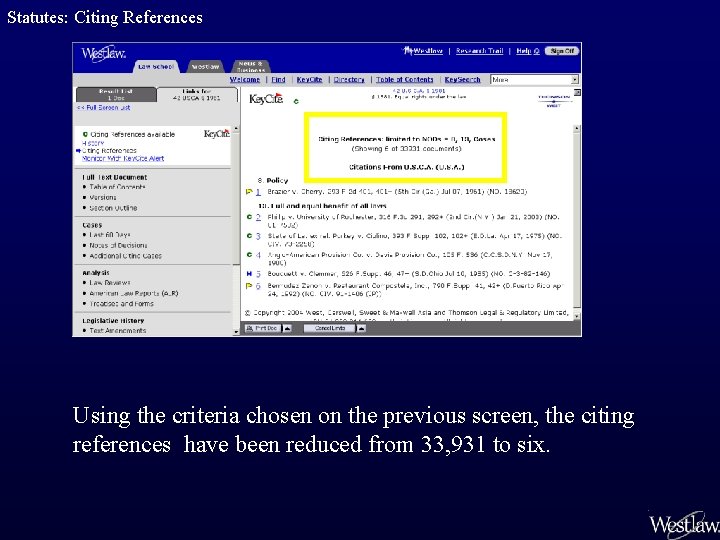Open result number 6 Bermudez Zenon case

click(x=258, y=286)
